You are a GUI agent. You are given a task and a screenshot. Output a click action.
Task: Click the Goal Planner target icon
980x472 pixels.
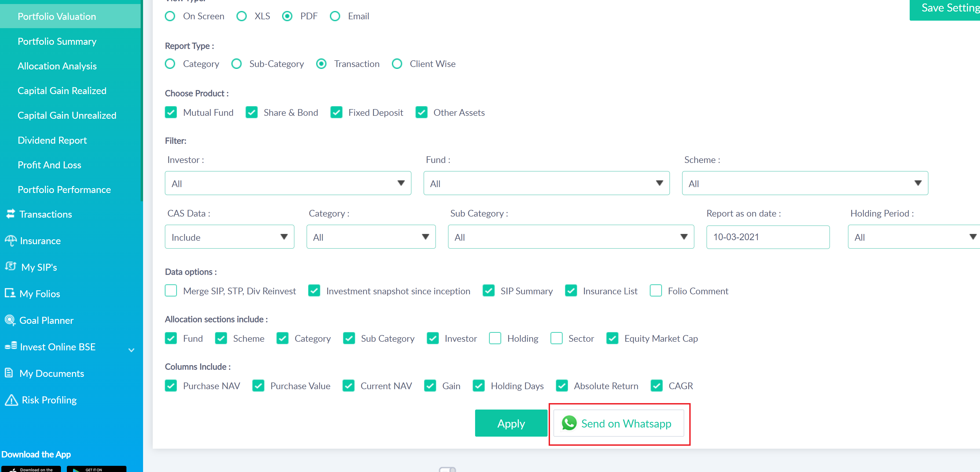tap(10, 320)
